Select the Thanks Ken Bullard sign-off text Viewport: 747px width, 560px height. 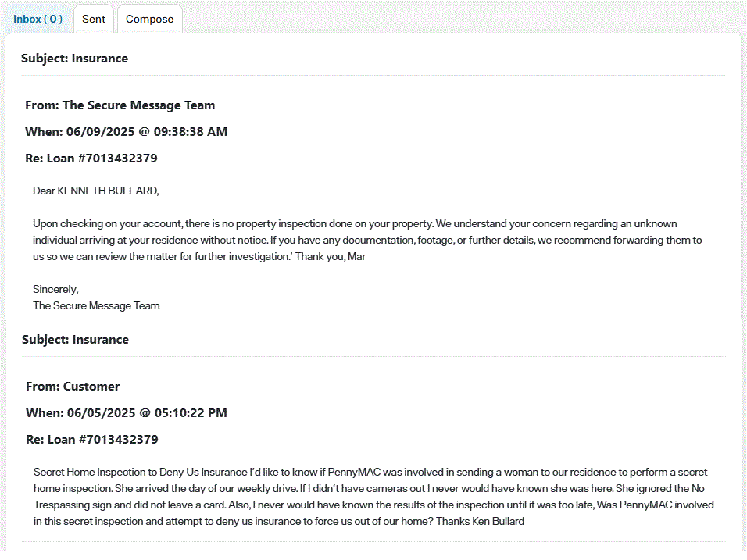coord(481,522)
